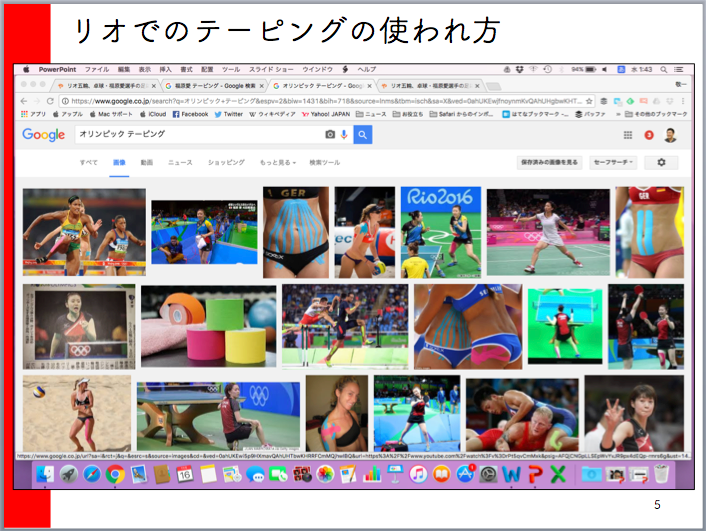
Task: Open beach volleyball sand thumbnail
Action: tap(77, 413)
